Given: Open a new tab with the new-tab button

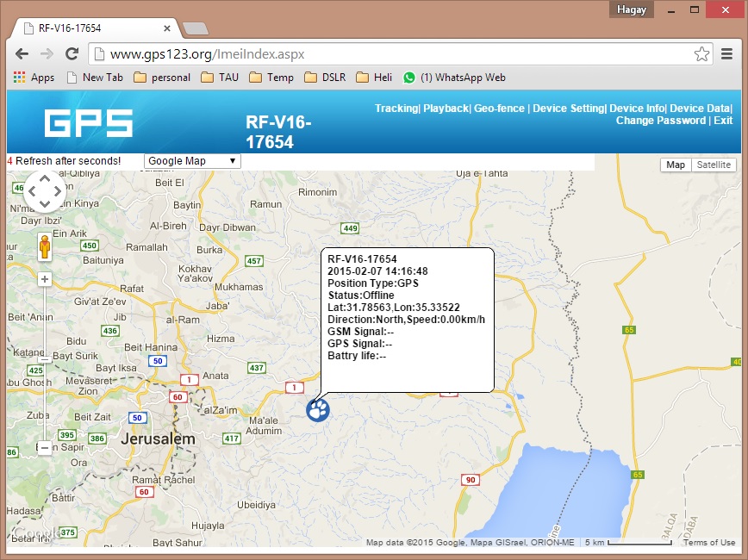Looking at the screenshot, I should [x=196, y=28].
